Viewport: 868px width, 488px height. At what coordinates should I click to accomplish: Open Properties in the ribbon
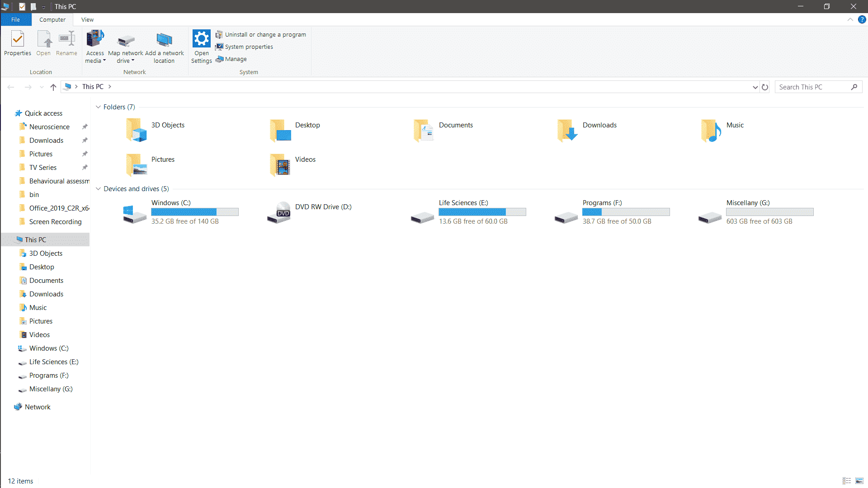coord(18,43)
